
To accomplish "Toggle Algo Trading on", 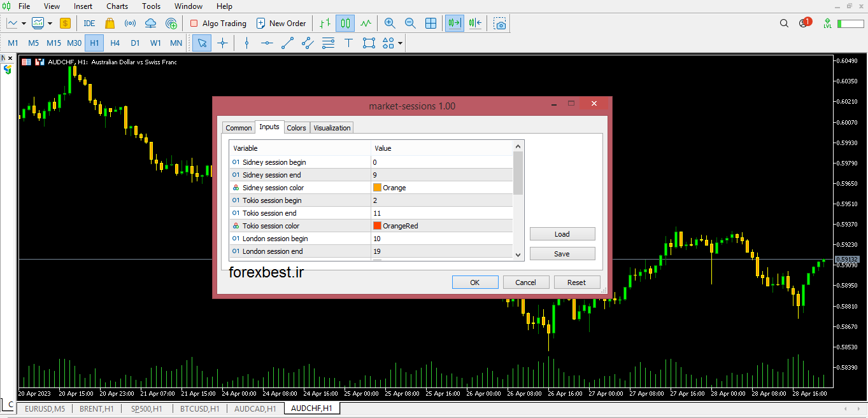I will 218,23.
